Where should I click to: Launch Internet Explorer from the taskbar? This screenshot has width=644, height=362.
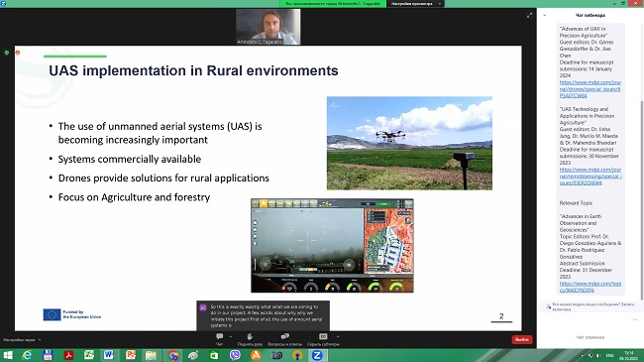tap(27, 355)
